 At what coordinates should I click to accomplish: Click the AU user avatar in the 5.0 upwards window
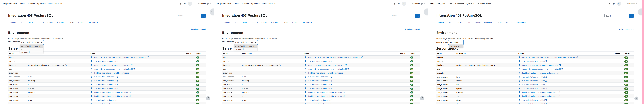point(619,4)
